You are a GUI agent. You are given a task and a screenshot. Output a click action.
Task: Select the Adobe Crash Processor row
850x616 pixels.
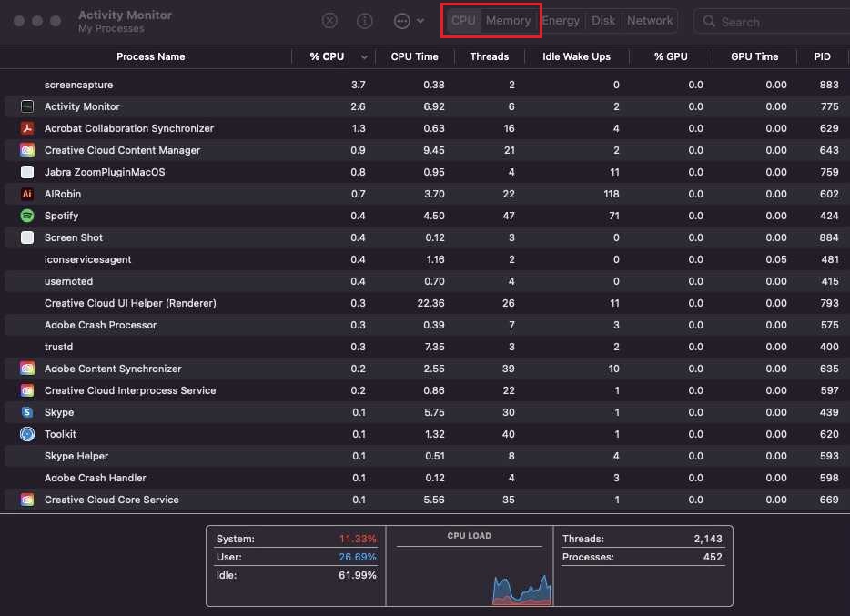point(427,325)
